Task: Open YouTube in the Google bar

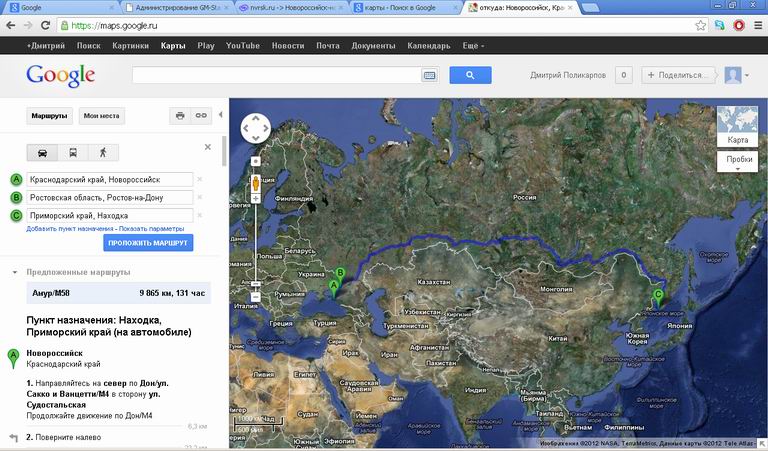Action: [x=242, y=46]
